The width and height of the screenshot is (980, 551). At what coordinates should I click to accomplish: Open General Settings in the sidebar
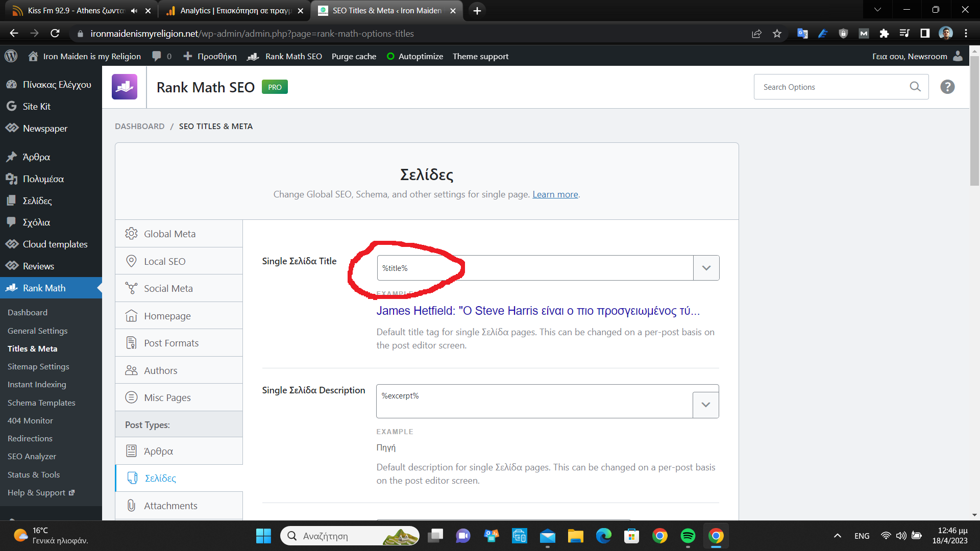pos(37,331)
